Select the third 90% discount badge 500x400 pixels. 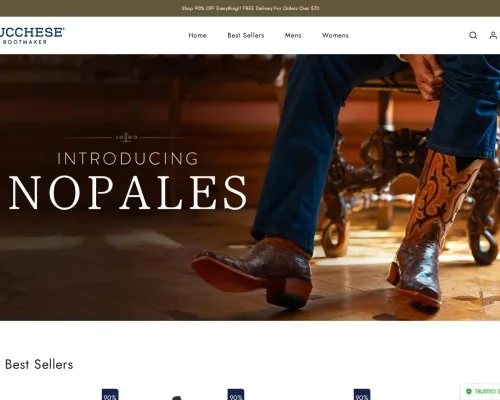[x=362, y=394]
